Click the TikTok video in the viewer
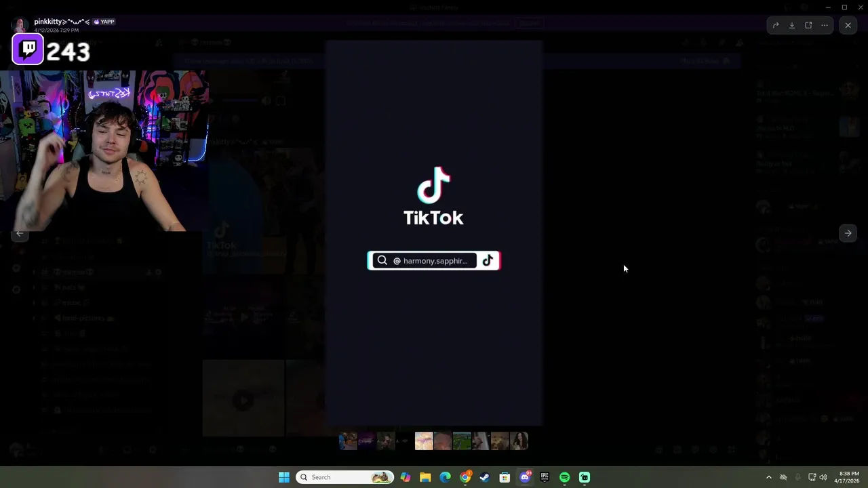 click(x=434, y=232)
